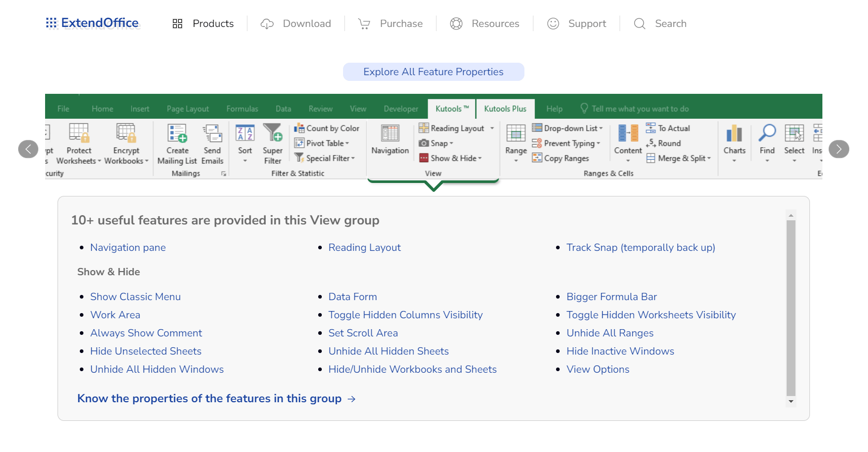This screenshot has height=452, width=868.
Task: Open the Set Scroll Area link
Action: pos(363,333)
